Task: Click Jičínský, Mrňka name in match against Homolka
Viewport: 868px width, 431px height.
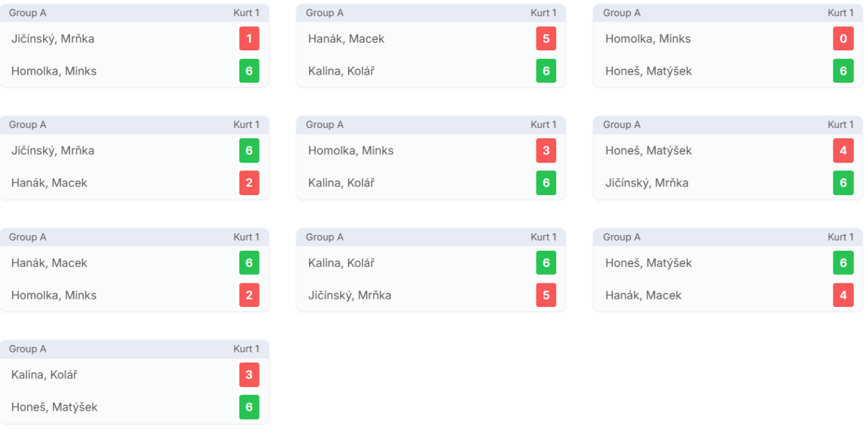Action: (x=53, y=39)
